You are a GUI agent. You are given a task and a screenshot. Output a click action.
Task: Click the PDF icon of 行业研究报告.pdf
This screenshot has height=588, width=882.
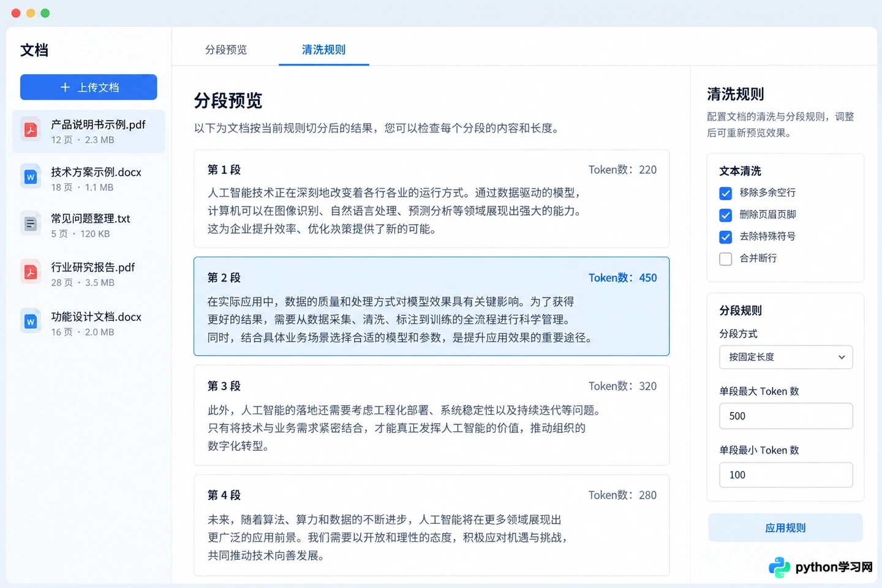click(x=31, y=273)
